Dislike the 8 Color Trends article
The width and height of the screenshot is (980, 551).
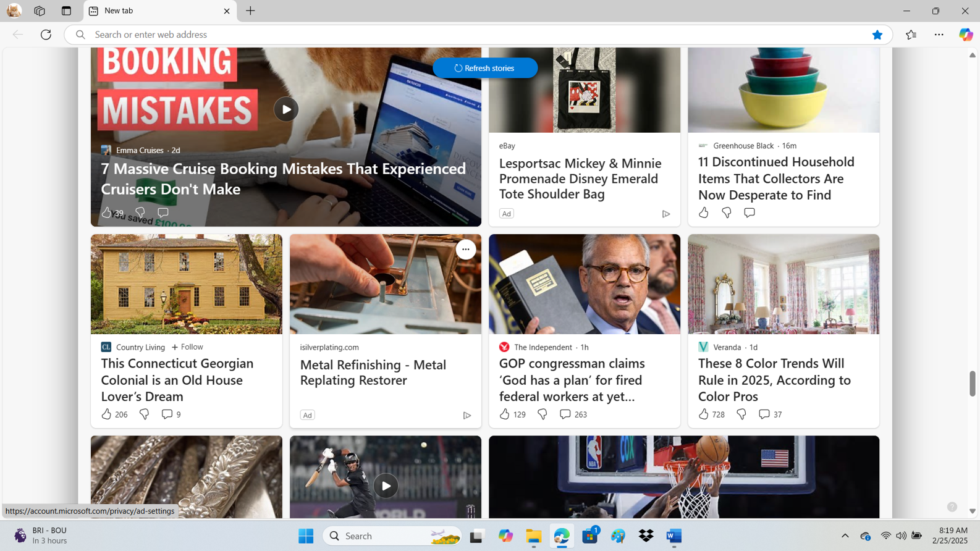741,414
